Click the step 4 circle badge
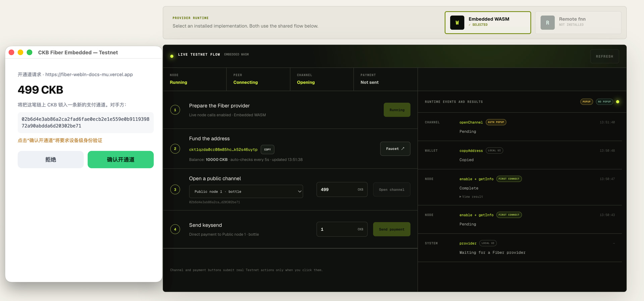The width and height of the screenshot is (644, 301). (175, 229)
